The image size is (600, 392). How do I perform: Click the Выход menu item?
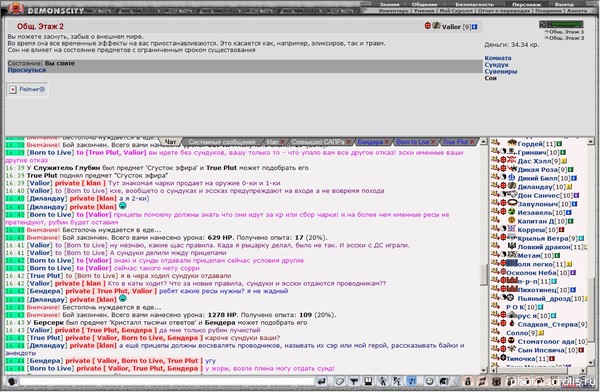[x=564, y=4]
